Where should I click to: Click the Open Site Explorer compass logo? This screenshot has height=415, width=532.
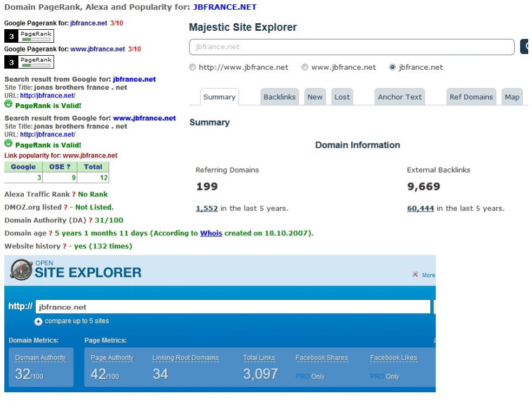pos(21,270)
